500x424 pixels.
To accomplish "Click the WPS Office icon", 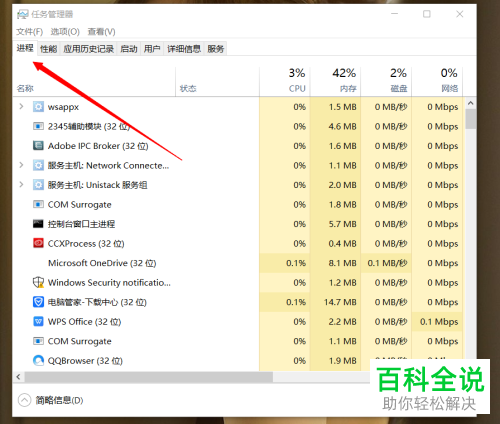I will coord(38,322).
